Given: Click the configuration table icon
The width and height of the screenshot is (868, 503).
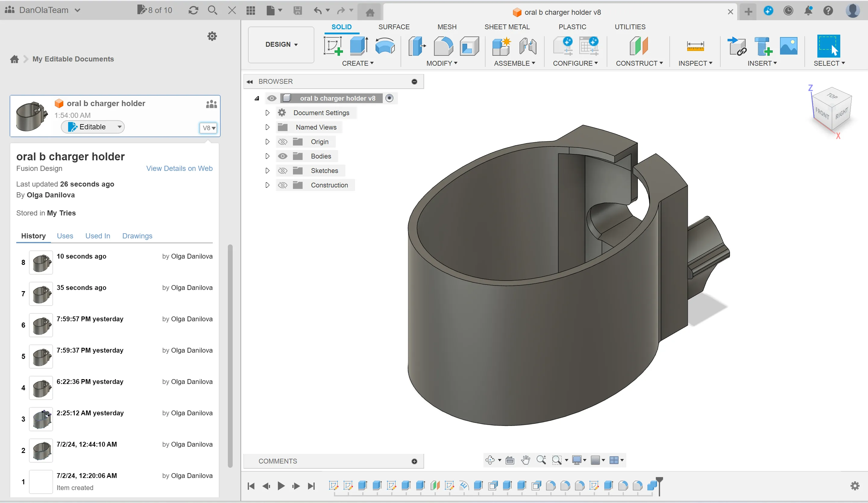Looking at the screenshot, I should [589, 46].
